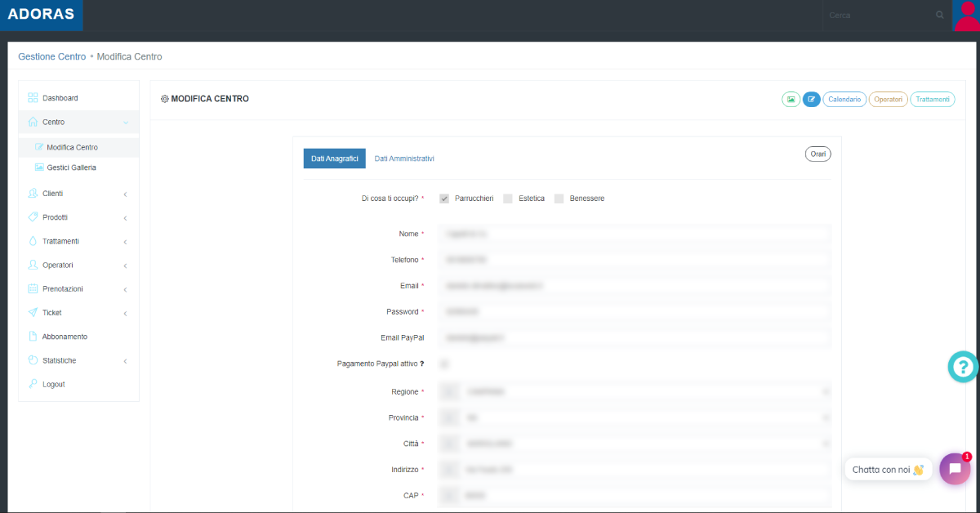This screenshot has width=980, height=513.
Task: Click the Ticket paper plane icon
Action: pos(33,312)
